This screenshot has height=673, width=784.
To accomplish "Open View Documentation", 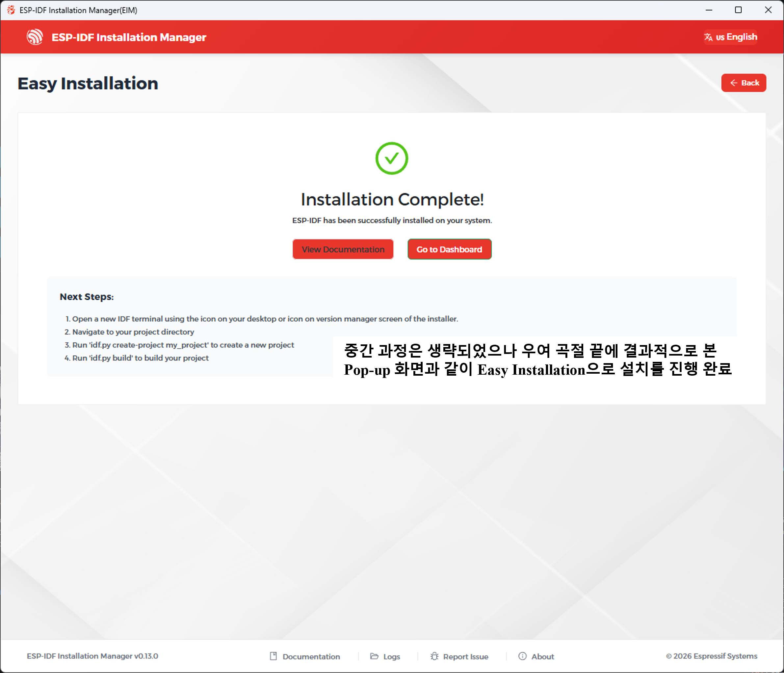I will [343, 250].
